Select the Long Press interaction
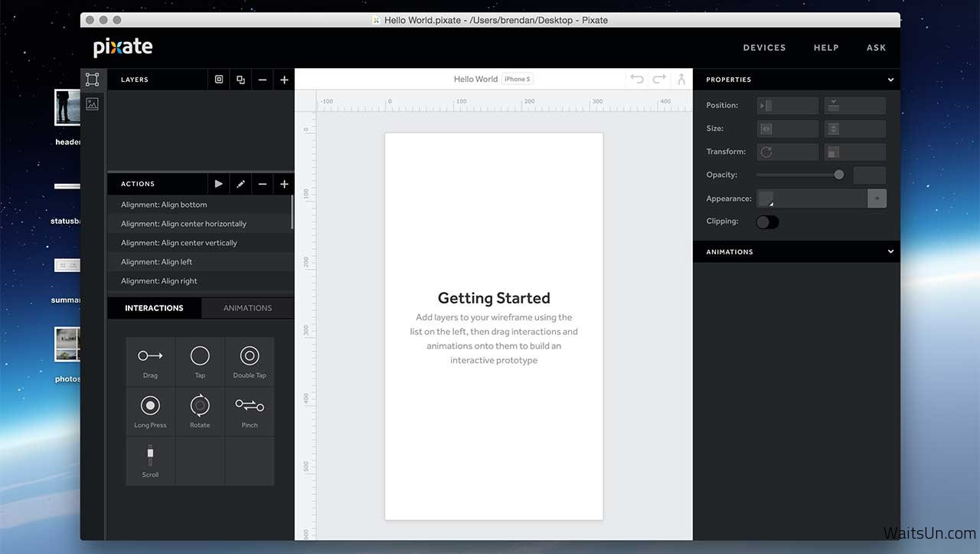The width and height of the screenshot is (980, 554). (x=150, y=411)
